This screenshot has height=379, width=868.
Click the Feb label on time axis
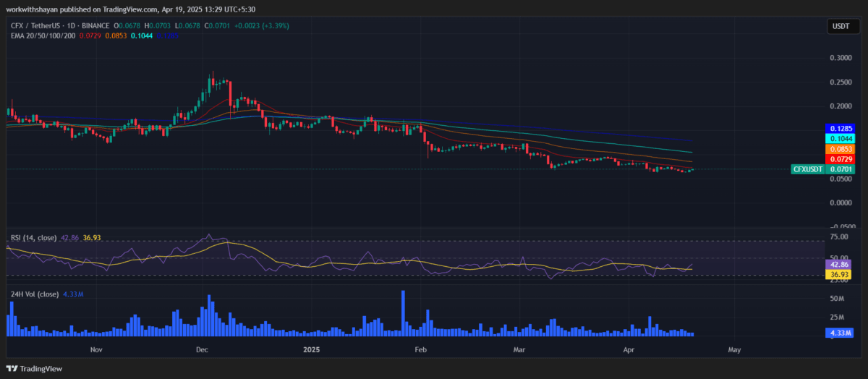[x=420, y=350]
